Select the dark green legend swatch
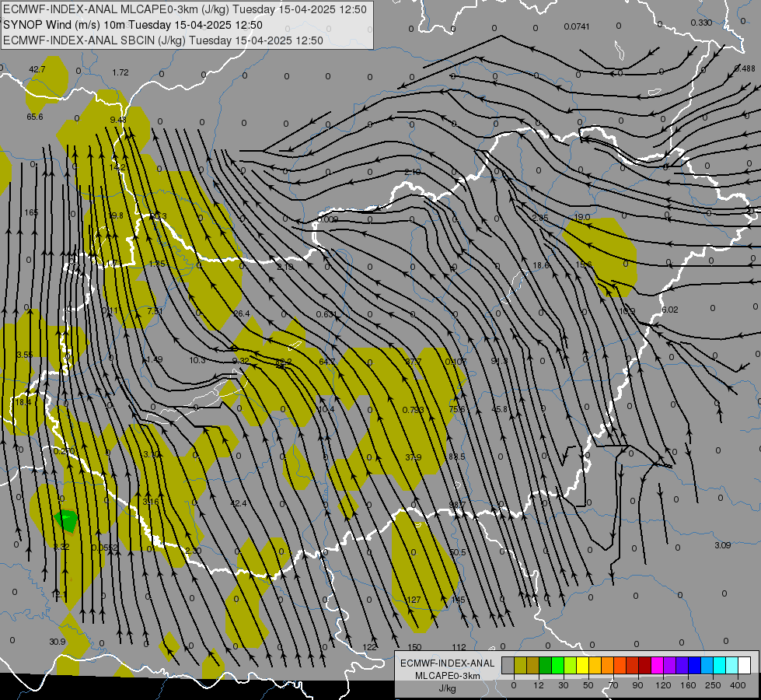Image resolution: width=761 pixels, height=700 pixels. click(546, 665)
